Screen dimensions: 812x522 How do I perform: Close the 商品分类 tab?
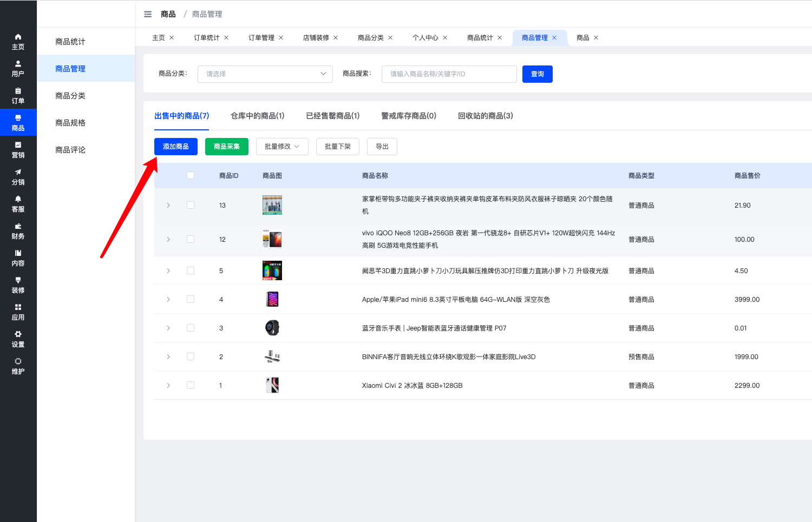390,38
